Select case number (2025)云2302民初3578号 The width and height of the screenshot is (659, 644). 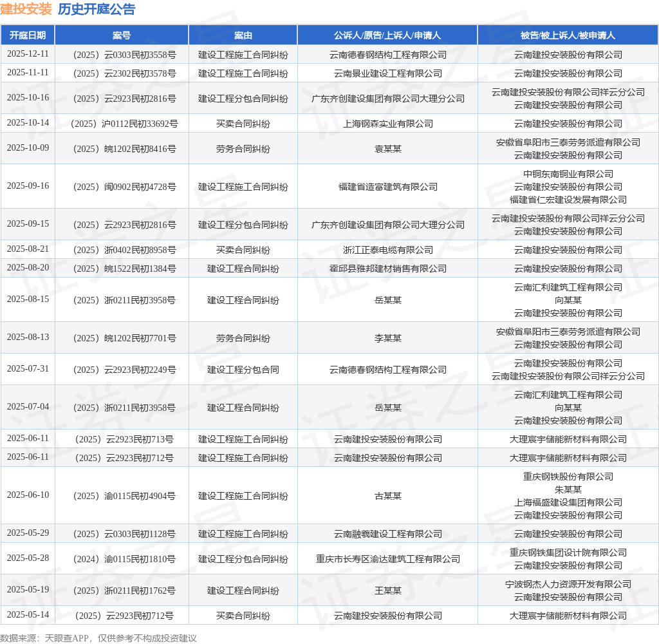click(x=124, y=73)
